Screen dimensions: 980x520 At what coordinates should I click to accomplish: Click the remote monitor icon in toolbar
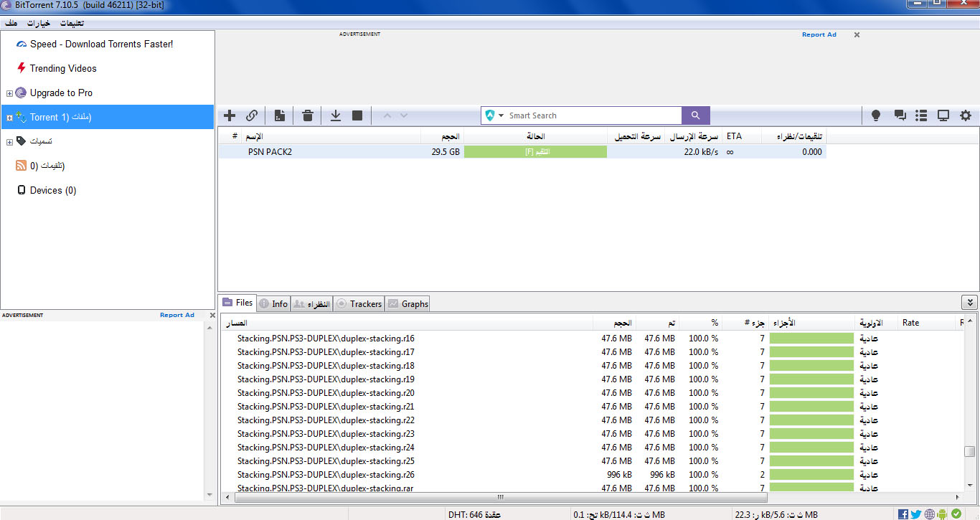pos(943,115)
